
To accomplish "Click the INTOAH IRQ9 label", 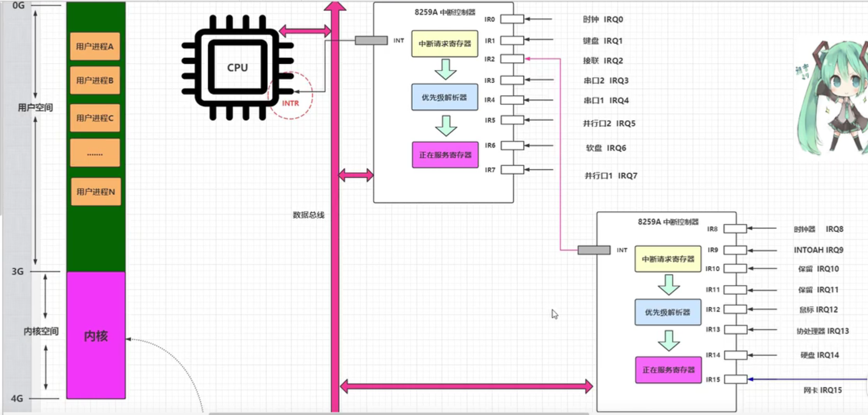I will pos(819,250).
